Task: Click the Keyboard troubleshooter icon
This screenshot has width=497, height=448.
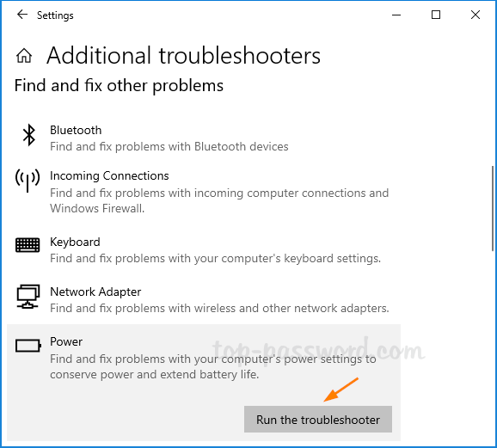Action: (x=28, y=245)
